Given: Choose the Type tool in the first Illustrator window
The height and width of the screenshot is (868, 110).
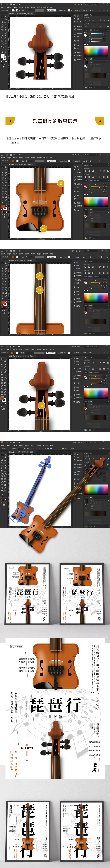Looking at the screenshot, I should click(x=2, y=25).
